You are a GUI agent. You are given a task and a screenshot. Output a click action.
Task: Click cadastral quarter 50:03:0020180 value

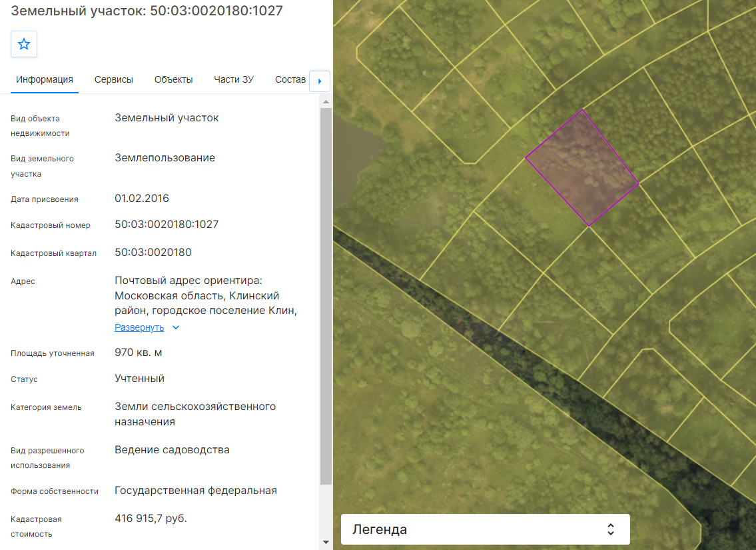[153, 252]
